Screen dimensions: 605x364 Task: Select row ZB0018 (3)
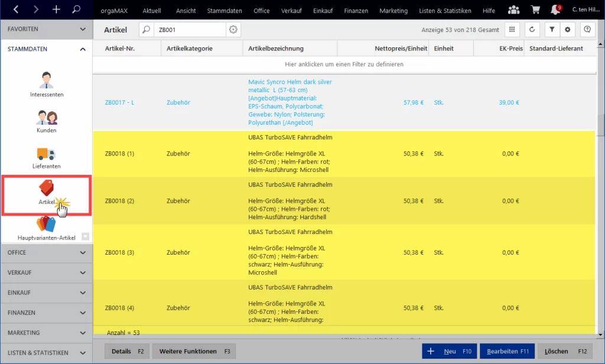point(344,252)
